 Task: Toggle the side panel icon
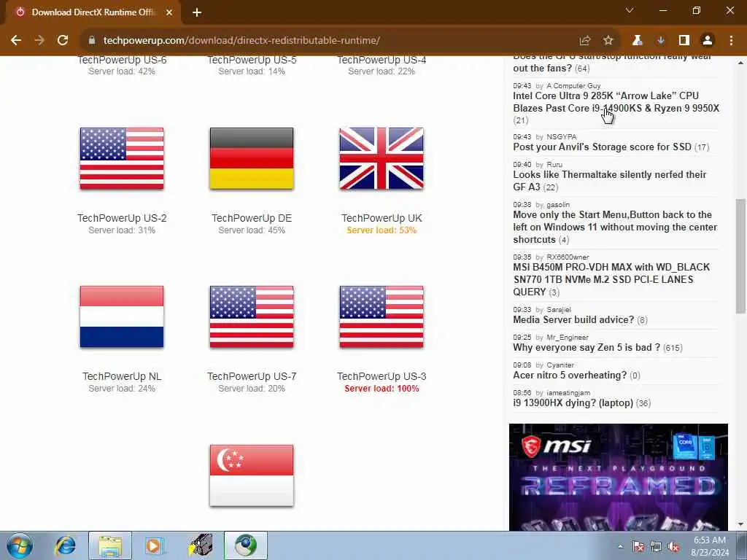(x=684, y=41)
